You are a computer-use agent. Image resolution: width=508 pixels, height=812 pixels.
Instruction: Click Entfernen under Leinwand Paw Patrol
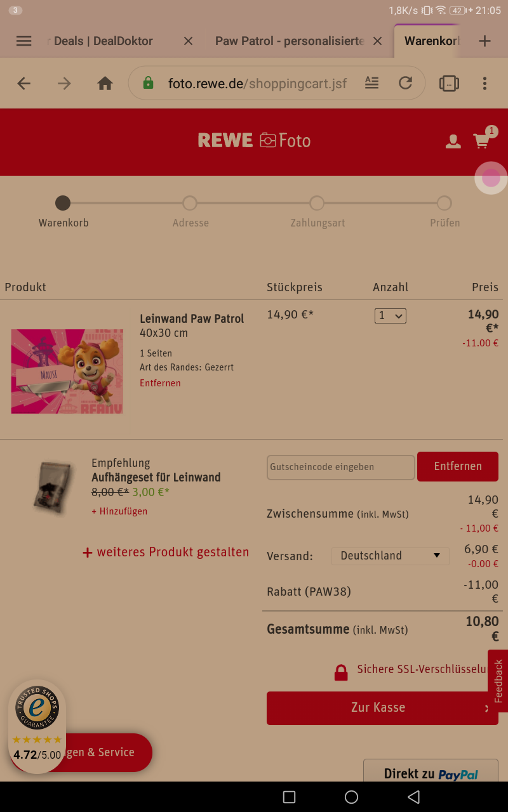[160, 383]
